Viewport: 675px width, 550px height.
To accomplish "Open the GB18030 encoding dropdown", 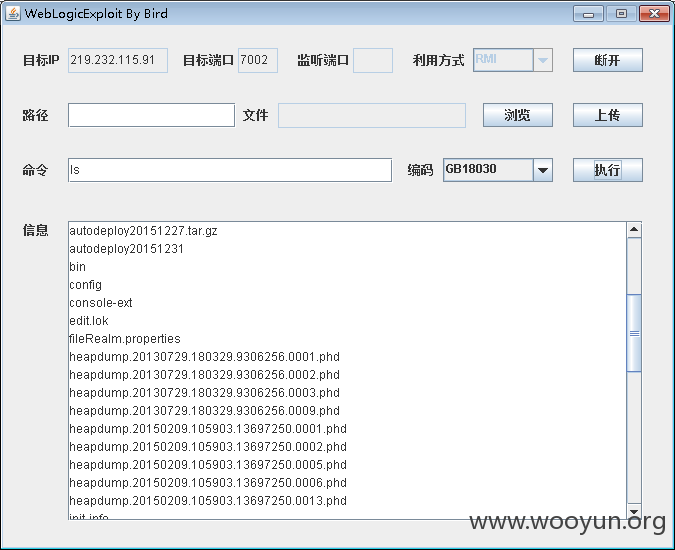I will pos(543,170).
